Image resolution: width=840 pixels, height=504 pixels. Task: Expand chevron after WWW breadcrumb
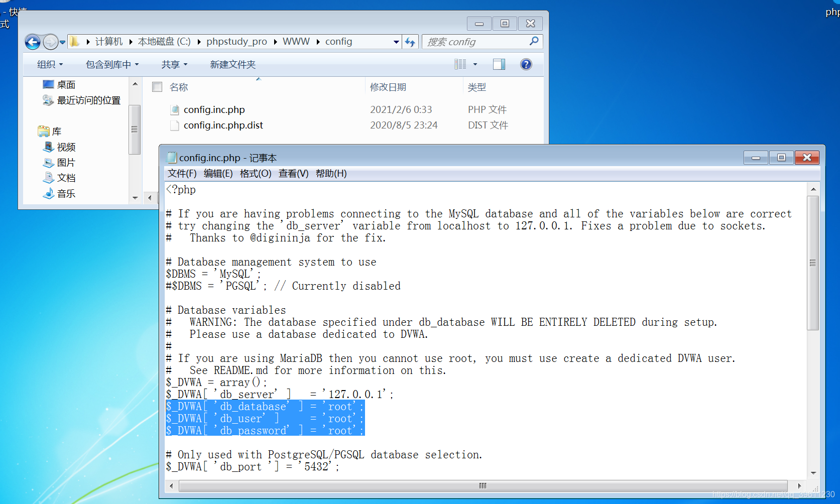[x=318, y=42]
